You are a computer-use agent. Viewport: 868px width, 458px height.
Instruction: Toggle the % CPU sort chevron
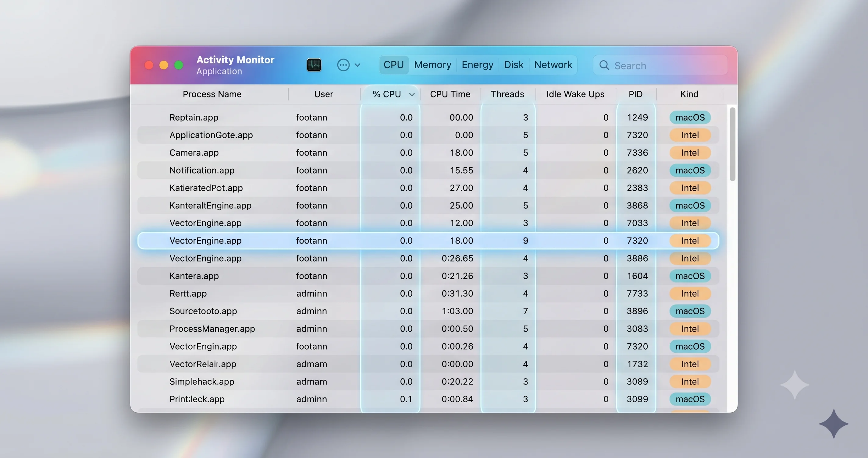412,95
